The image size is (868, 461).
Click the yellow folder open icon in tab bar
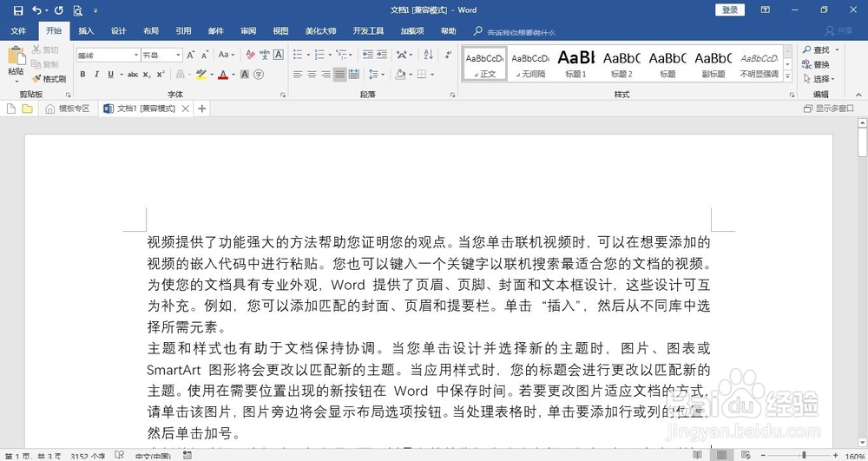27,109
